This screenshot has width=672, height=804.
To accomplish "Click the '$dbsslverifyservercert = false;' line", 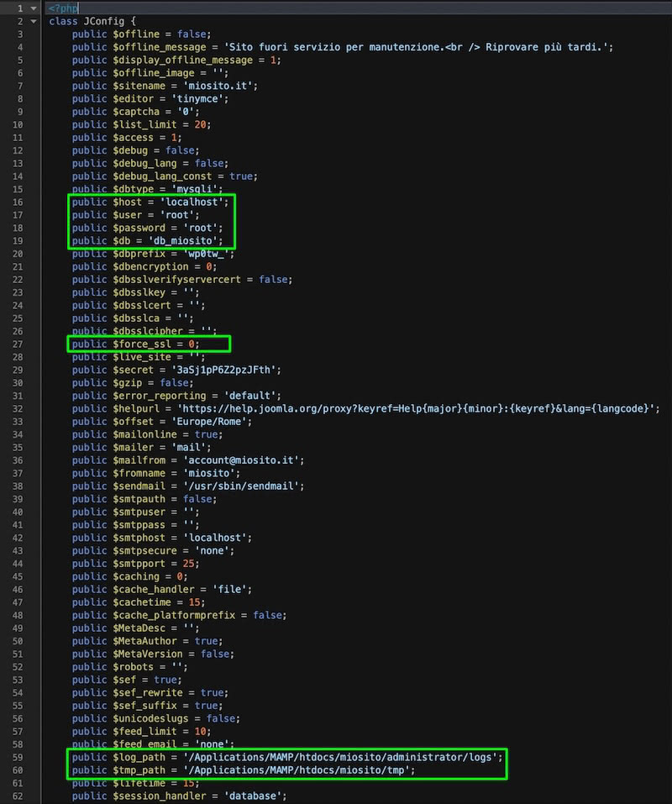I will pyautogui.click(x=182, y=280).
